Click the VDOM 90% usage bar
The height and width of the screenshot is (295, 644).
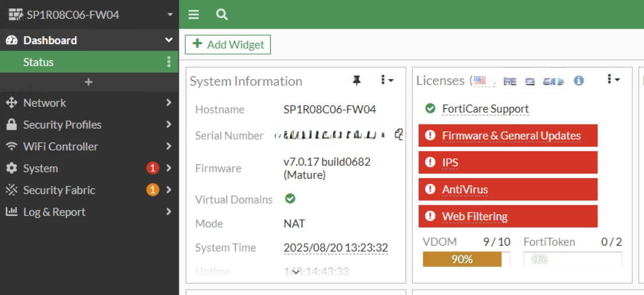[466, 260]
